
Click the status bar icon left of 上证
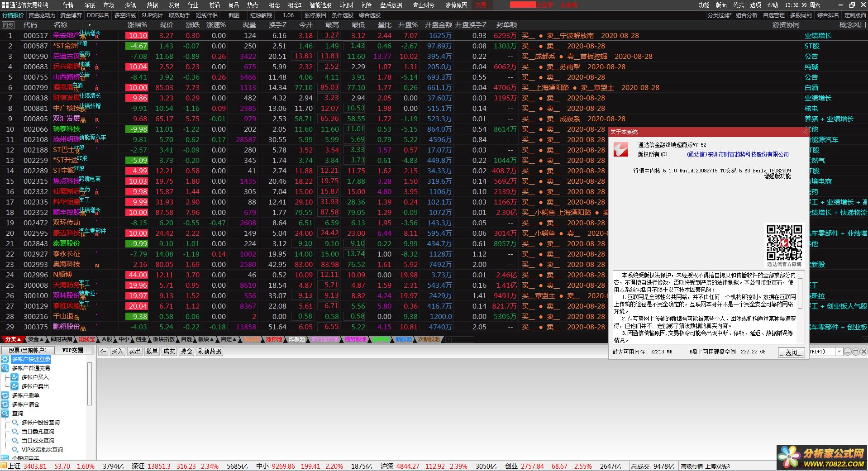tap(4, 466)
